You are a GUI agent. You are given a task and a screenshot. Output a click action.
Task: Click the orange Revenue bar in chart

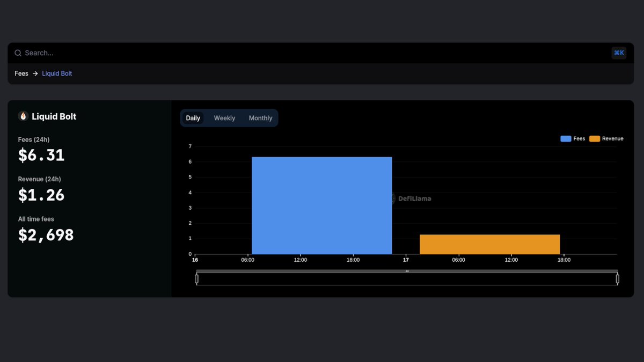(x=489, y=245)
